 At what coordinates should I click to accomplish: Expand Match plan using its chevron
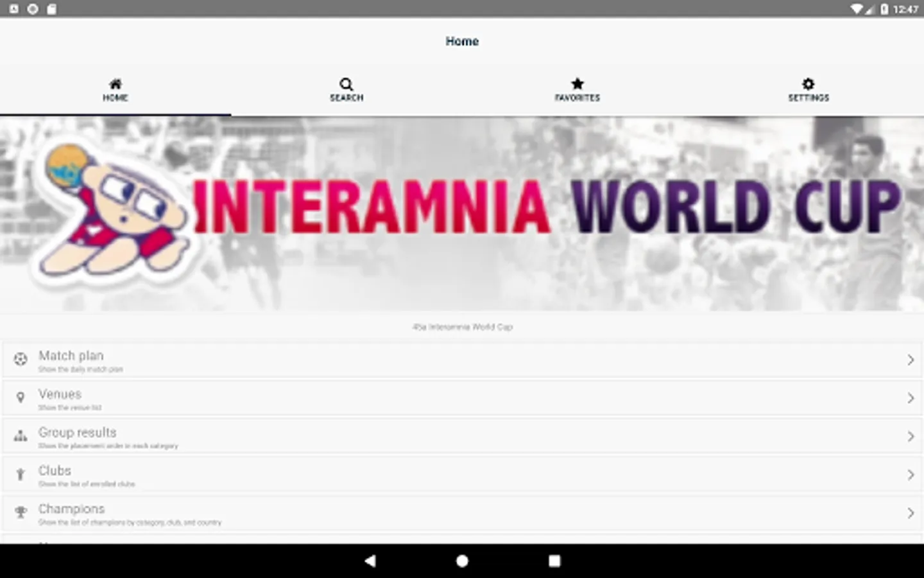[911, 360]
